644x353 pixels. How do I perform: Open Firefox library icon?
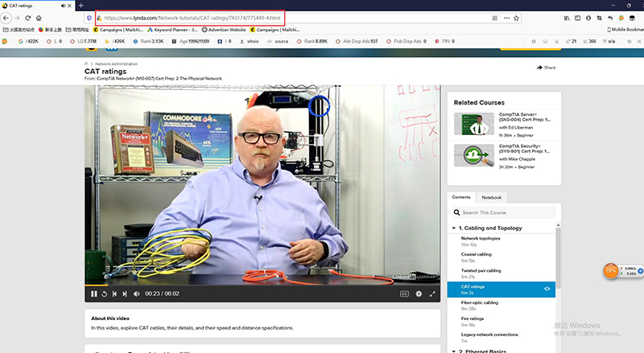tap(567, 18)
